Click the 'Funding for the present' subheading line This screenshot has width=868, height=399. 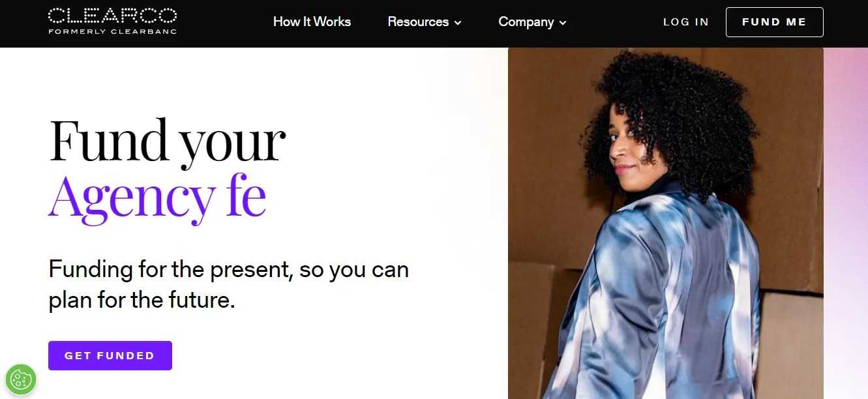[x=229, y=269]
